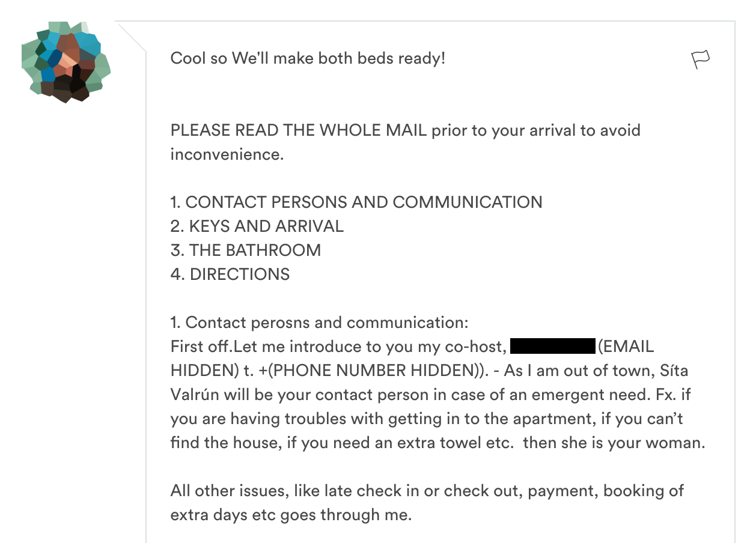Click the word 'inconvenience.' in the message
756x543 pixels.
pyautogui.click(x=227, y=154)
